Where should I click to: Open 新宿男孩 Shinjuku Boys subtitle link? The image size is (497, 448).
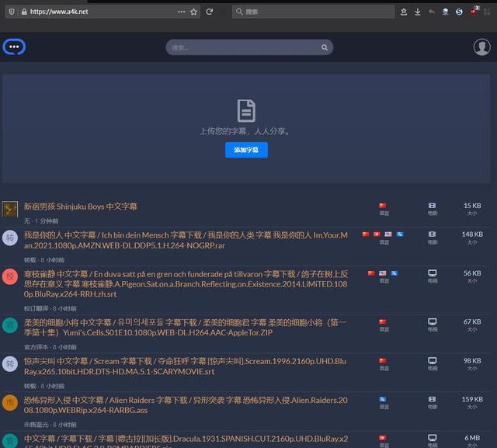coord(81,207)
